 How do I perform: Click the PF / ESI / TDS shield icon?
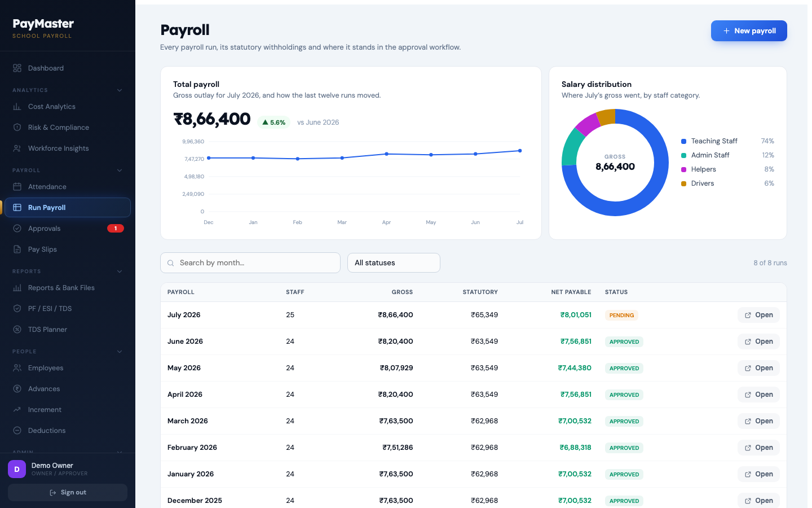click(x=17, y=309)
